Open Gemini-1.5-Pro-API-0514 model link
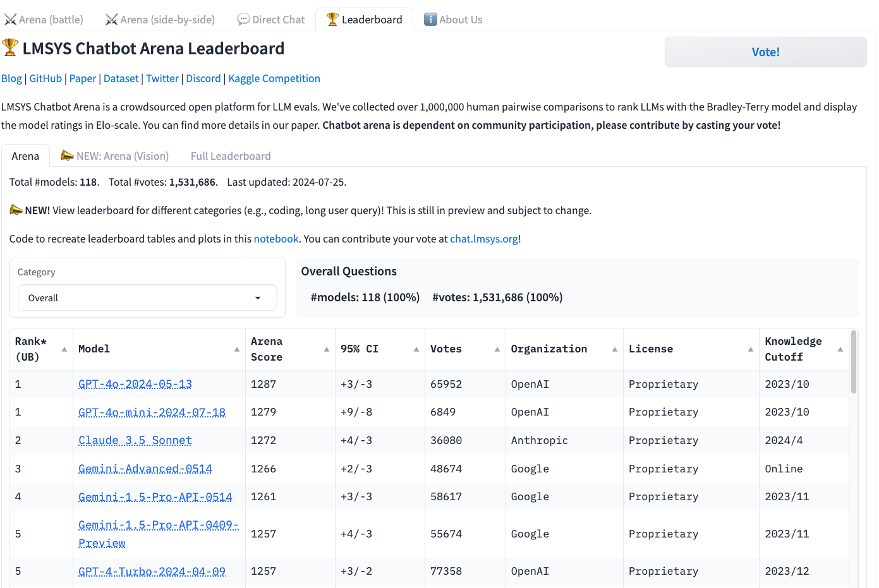Screen dimensions: 879x588 tap(155, 497)
